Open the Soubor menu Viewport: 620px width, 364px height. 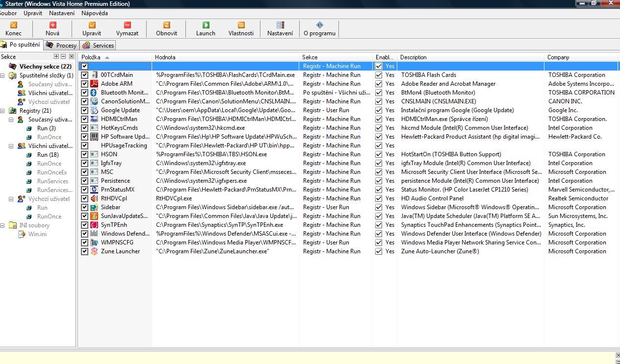click(x=8, y=13)
